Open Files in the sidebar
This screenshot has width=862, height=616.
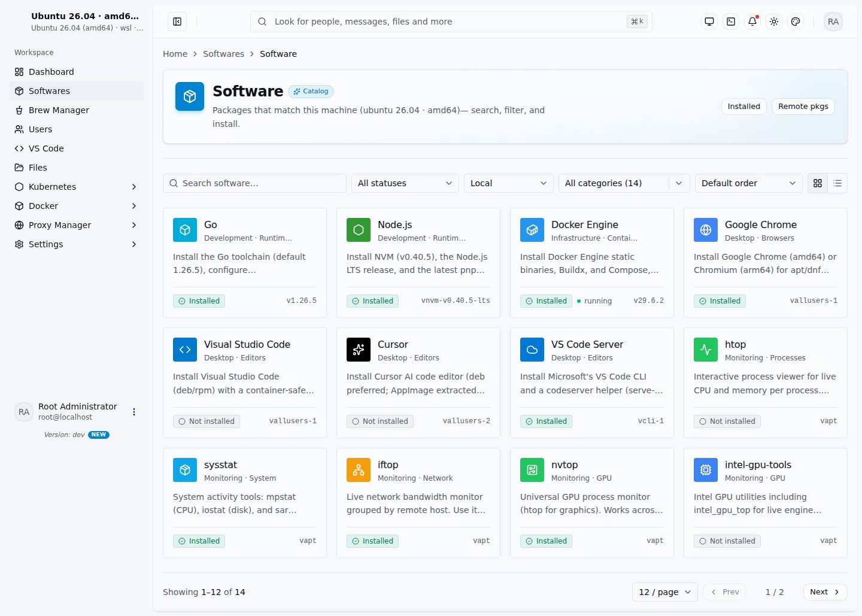coord(77,168)
